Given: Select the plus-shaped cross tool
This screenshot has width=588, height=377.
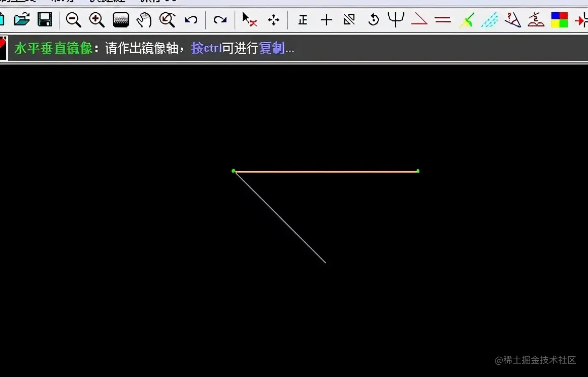Looking at the screenshot, I should (x=326, y=19).
